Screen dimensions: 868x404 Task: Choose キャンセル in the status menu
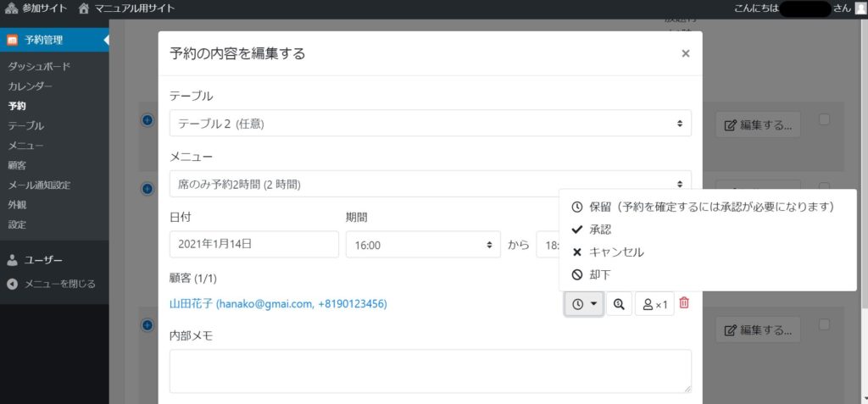tap(615, 252)
